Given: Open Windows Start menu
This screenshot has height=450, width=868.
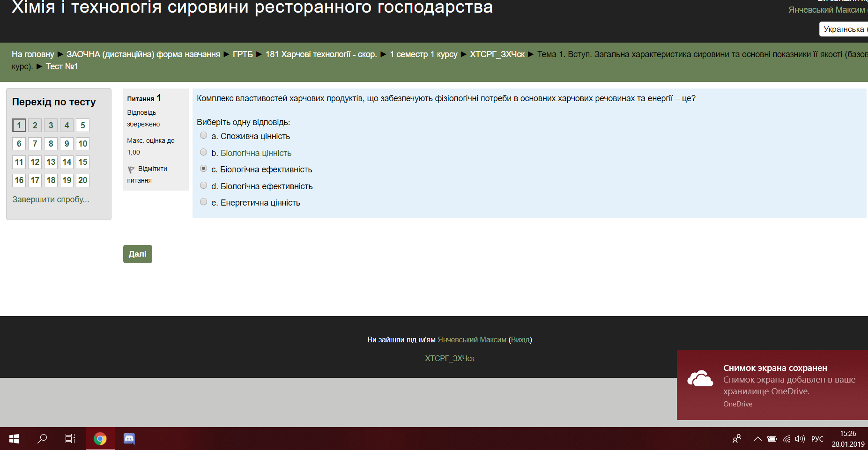Looking at the screenshot, I should 14,439.
